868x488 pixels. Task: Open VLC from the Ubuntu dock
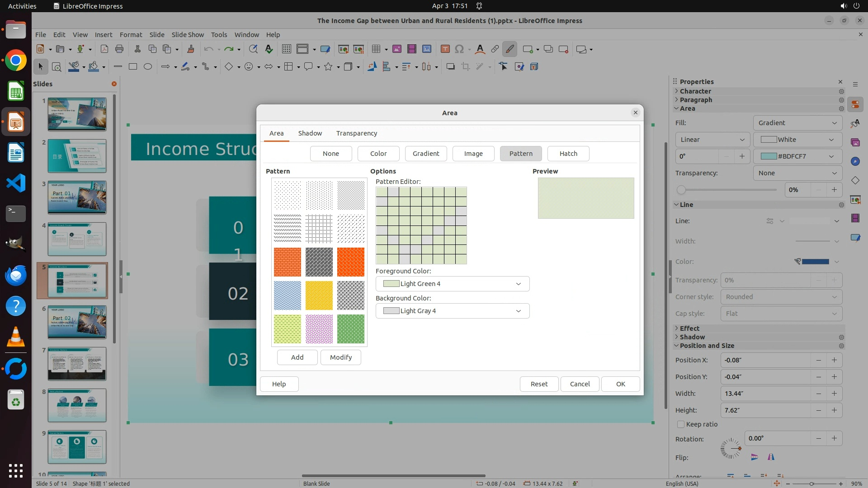click(x=16, y=337)
